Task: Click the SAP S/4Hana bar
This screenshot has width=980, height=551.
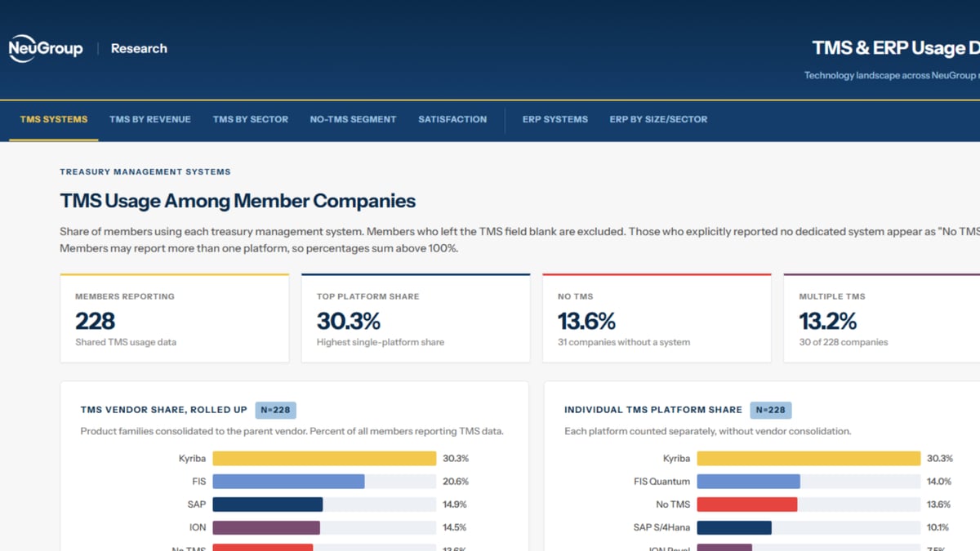Action: [x=734, y=527]
